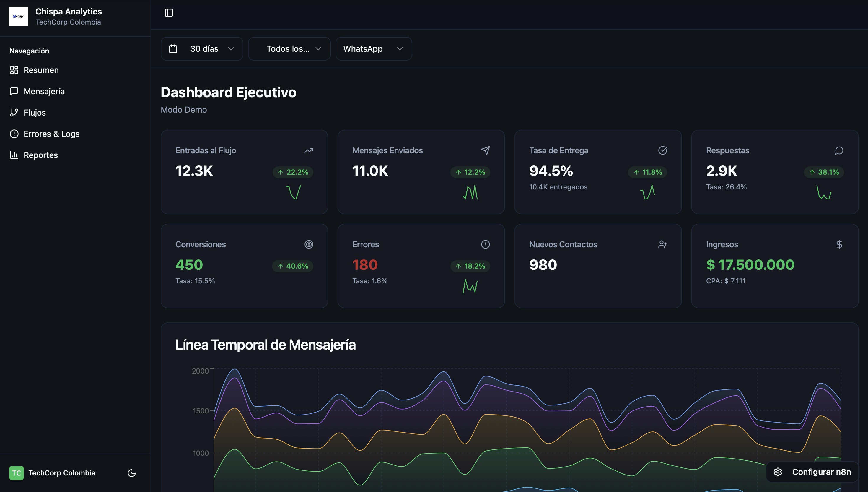Click the 22.2% trend badge
The width and height of the screenshot is (868, 492).
[293, 172]
